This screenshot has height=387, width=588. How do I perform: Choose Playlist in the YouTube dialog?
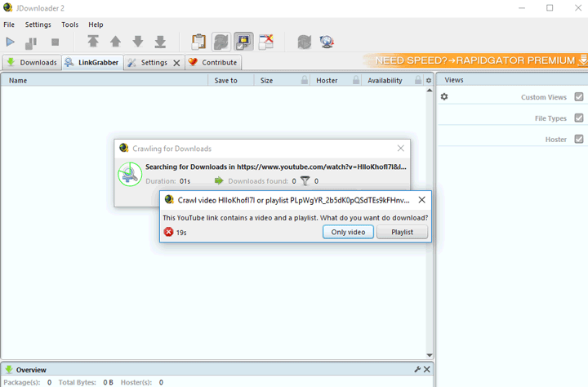[x=402, y=232]
